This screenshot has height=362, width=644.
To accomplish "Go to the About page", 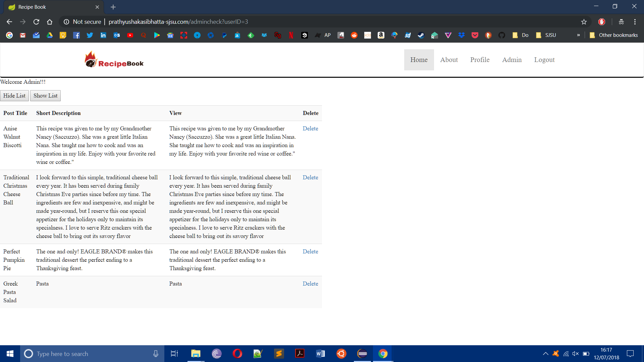I will 449,60.
